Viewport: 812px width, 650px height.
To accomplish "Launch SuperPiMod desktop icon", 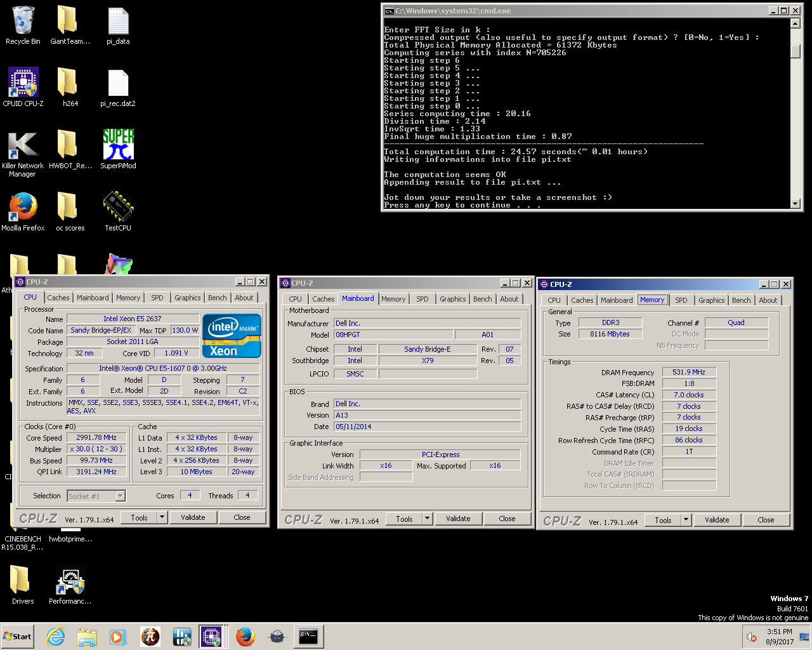I will pyautogui.click(x=118, y=149).
